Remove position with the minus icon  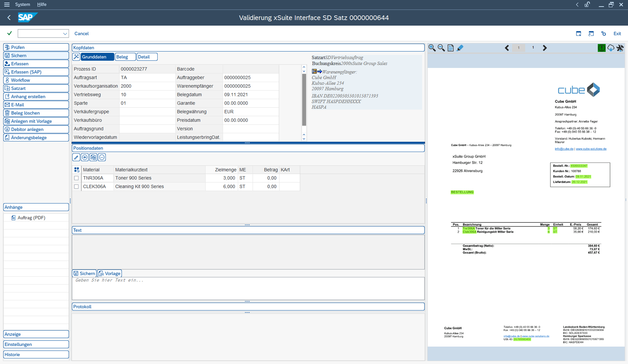tap(102, 157)
